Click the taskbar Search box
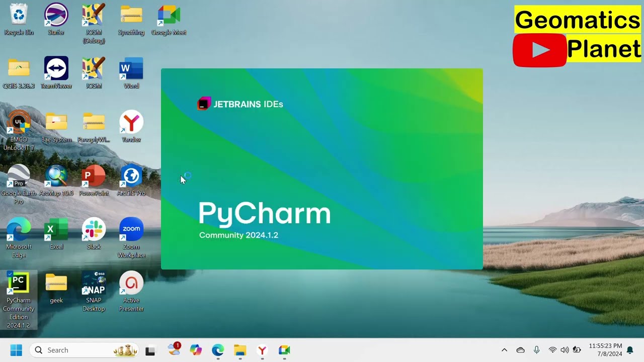 click(x=84, y=350)
